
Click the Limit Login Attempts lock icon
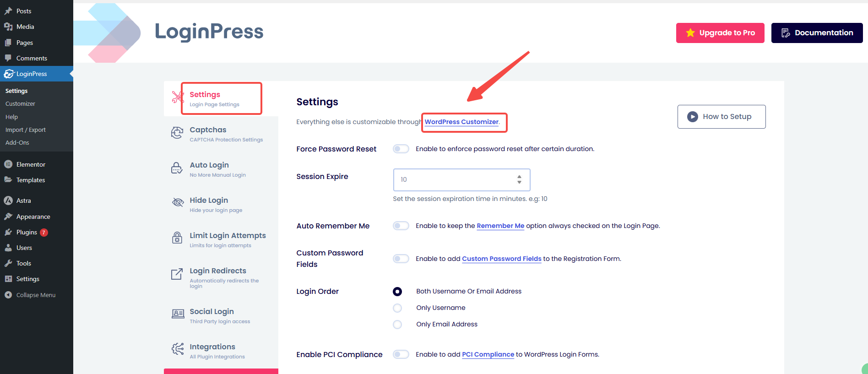177,238
